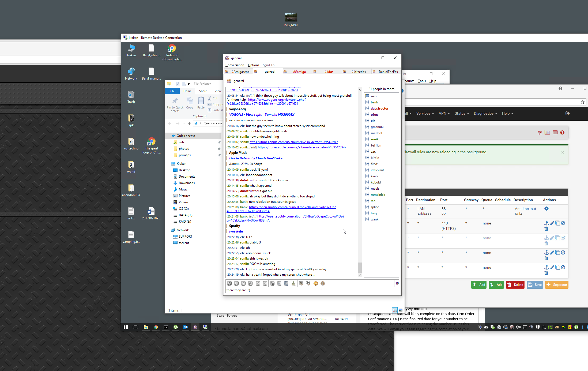Image resolution: width=588 pixels, height=371 pixels.
Task: Switch File Explorer to large icons view
Action: [x=401, y=310]
